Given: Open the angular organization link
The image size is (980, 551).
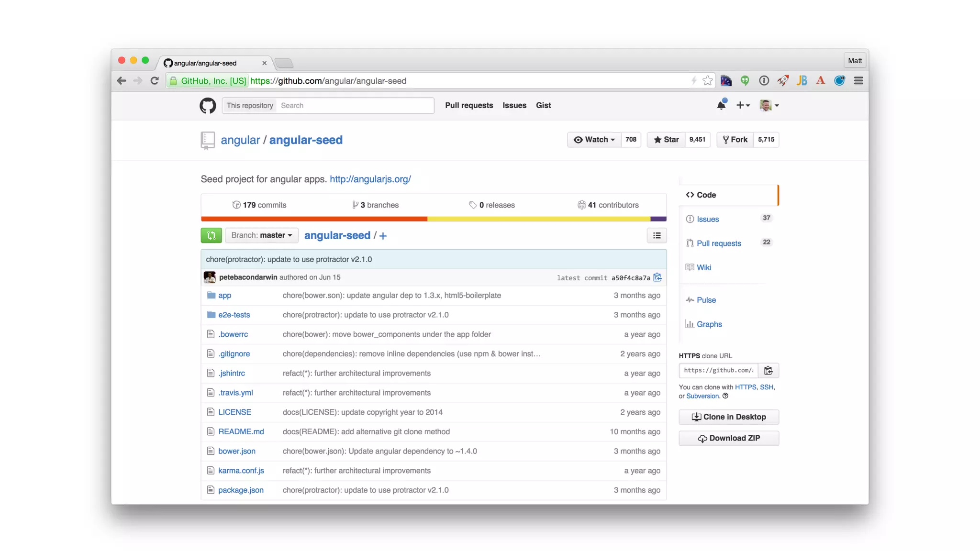Looking at the screenshot, I should [240, 140].
